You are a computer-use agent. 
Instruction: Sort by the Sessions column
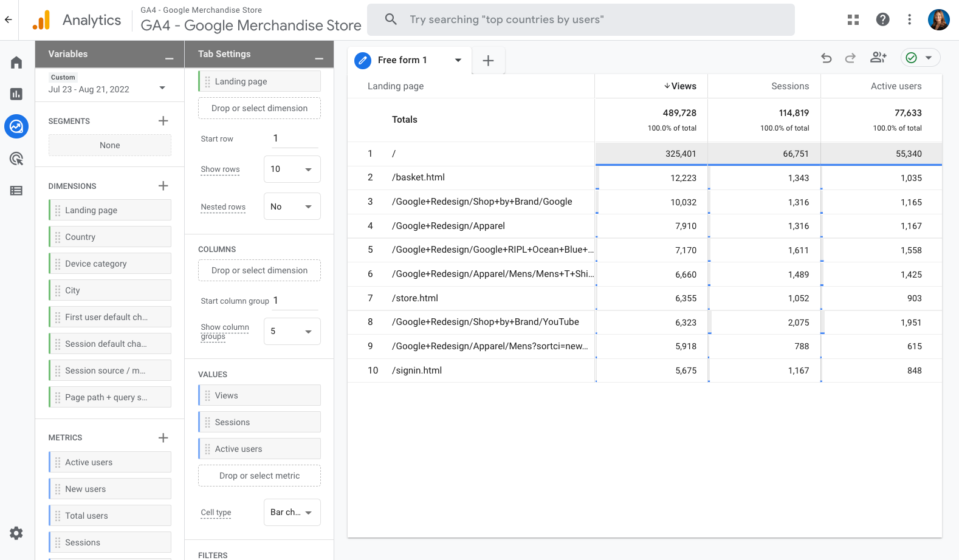(790, 86)
